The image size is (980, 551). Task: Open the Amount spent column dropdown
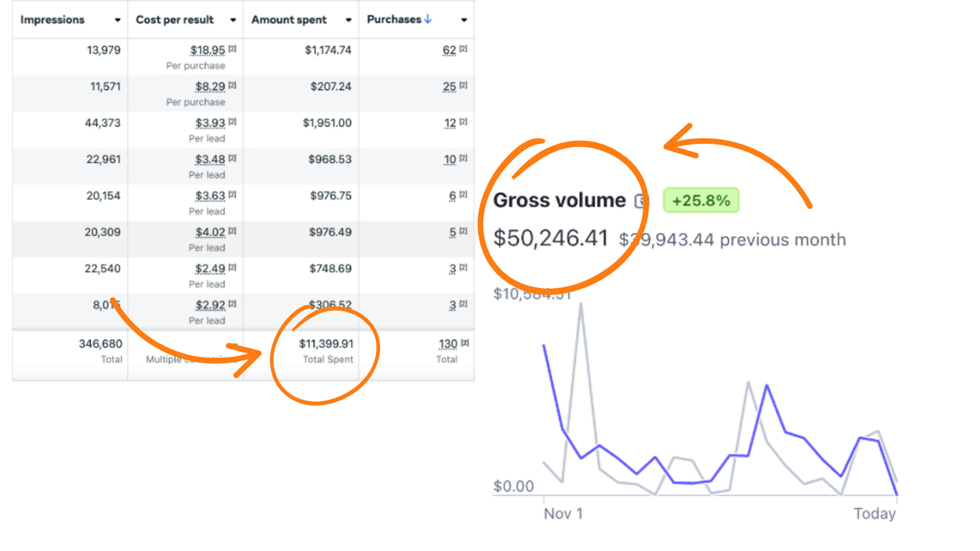[349, 20]
